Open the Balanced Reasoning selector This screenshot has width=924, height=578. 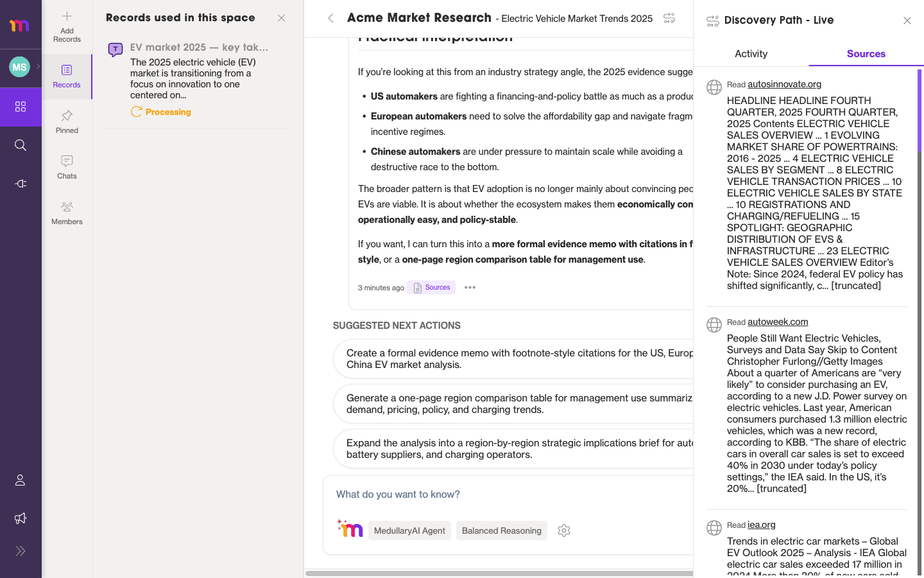(x=502, y=530)
